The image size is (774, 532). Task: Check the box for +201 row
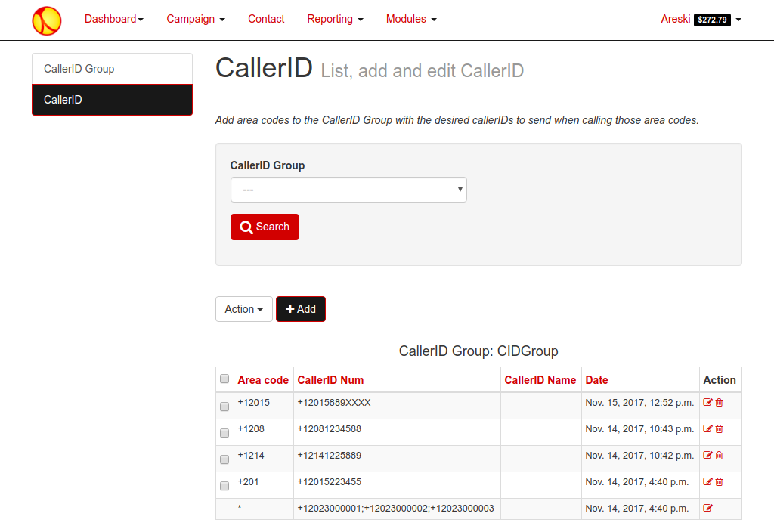[x=224, y=486]
